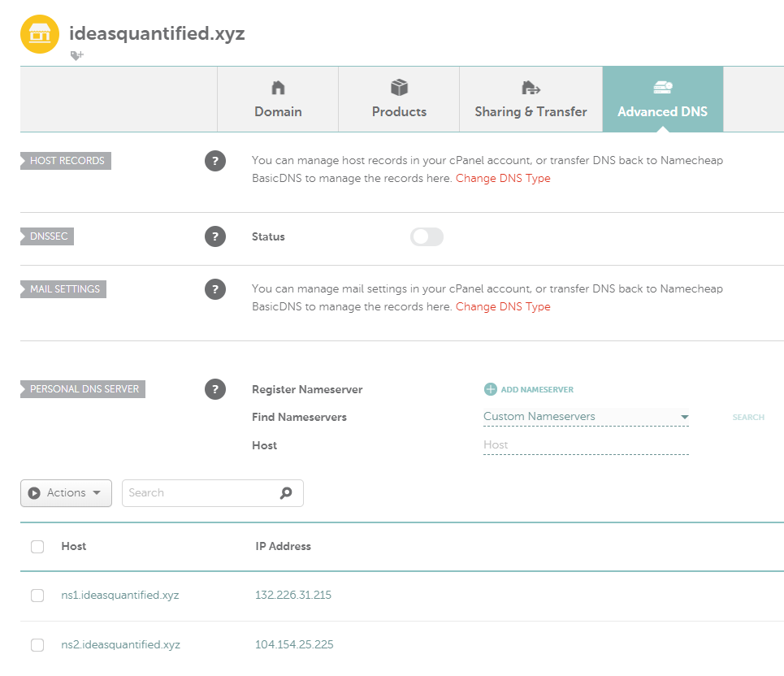784x676 pixels.
Task: Click the HOST RECORDS section label
Action: coord(66,161)
